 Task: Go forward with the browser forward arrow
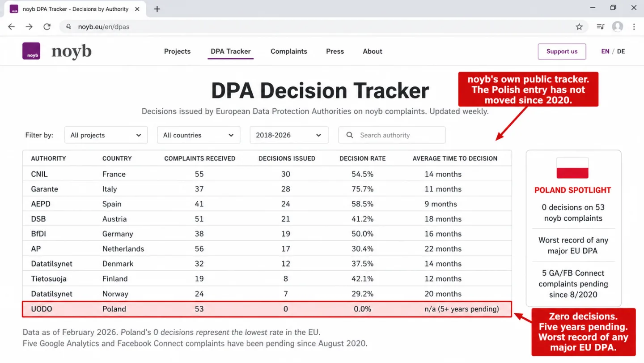pyautogui.click(x=29, y=27)
